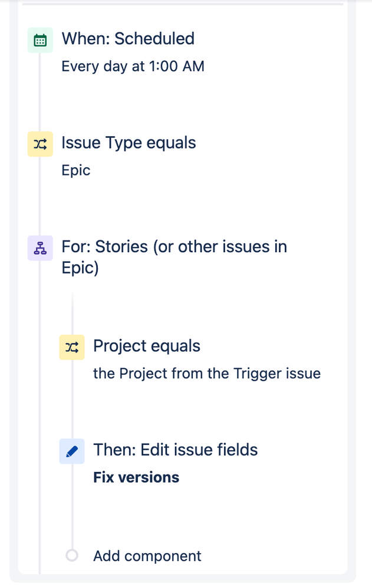372x588 pixels.
Task: Click the Epic value under Issue Type
Action: tap(76, 170)
